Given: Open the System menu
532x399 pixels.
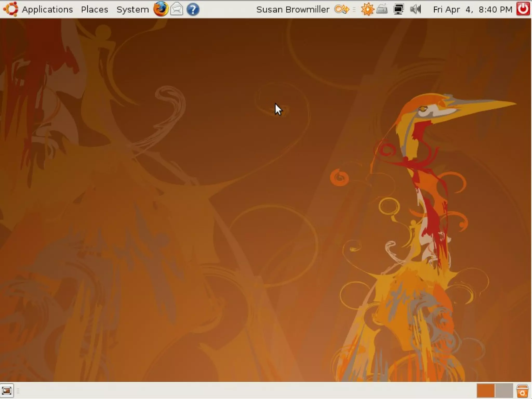Looking at the screenshot, I should coord(132,9).
